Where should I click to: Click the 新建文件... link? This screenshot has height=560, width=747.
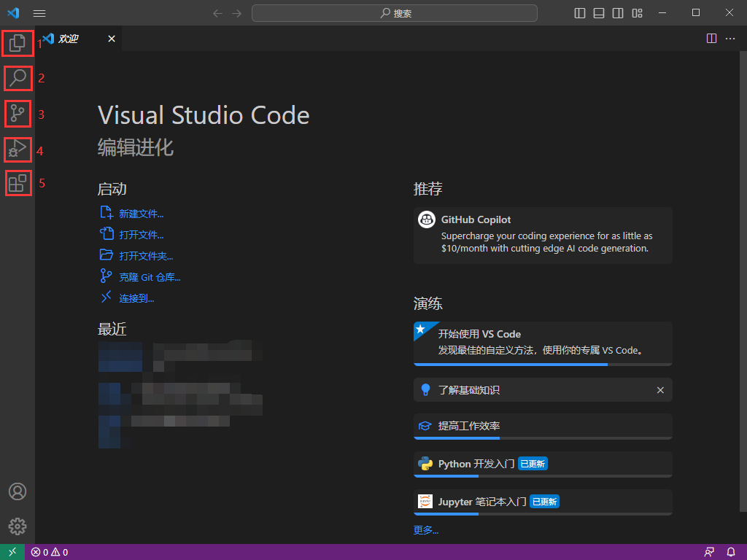pyautogui.click(x=141, y=214)
